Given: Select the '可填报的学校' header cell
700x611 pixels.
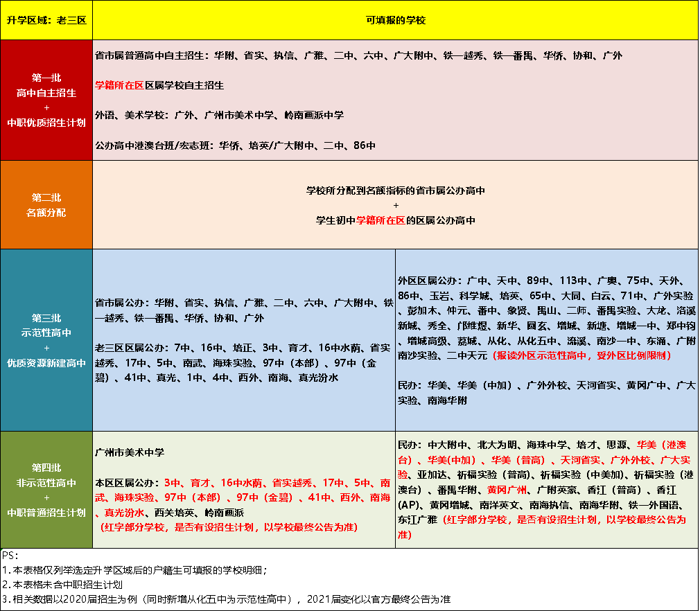Looking at the screenshot, I should (x=395, y=20).
